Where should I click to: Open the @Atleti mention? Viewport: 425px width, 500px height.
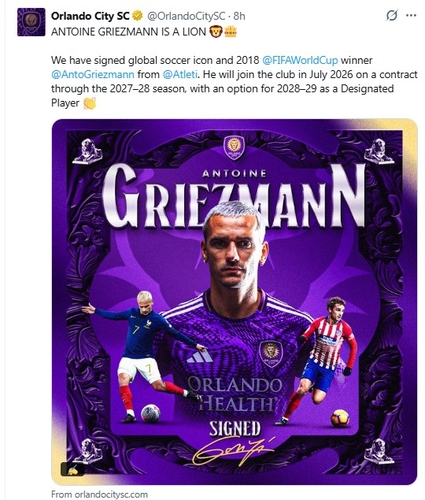[180, 74]
